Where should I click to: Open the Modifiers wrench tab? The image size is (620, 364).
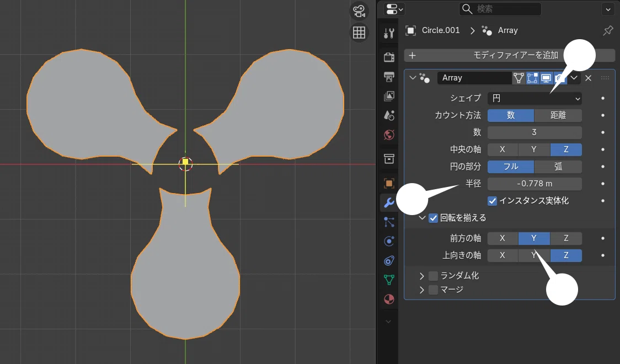point(389,203)
